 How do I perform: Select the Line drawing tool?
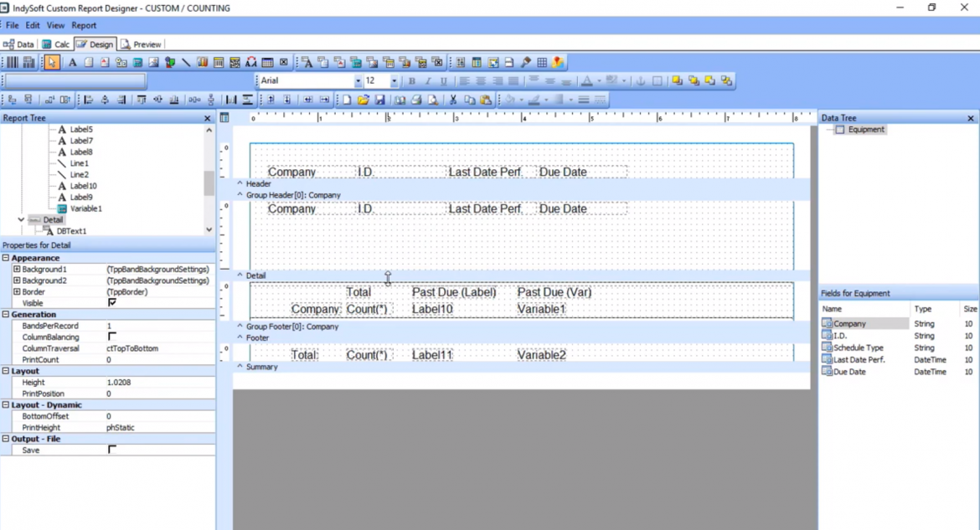[x=186, y=62]
